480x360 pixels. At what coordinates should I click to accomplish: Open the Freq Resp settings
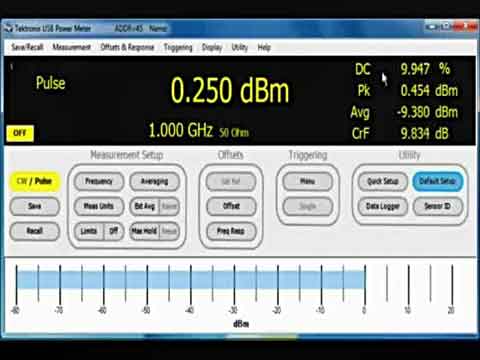pos(231,231)
